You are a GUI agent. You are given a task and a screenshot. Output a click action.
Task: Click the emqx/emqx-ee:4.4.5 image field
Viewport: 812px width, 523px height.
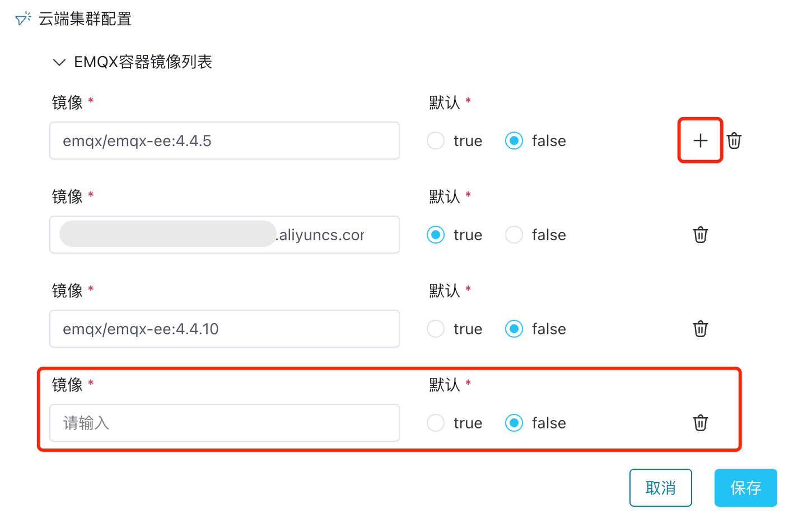224,141
